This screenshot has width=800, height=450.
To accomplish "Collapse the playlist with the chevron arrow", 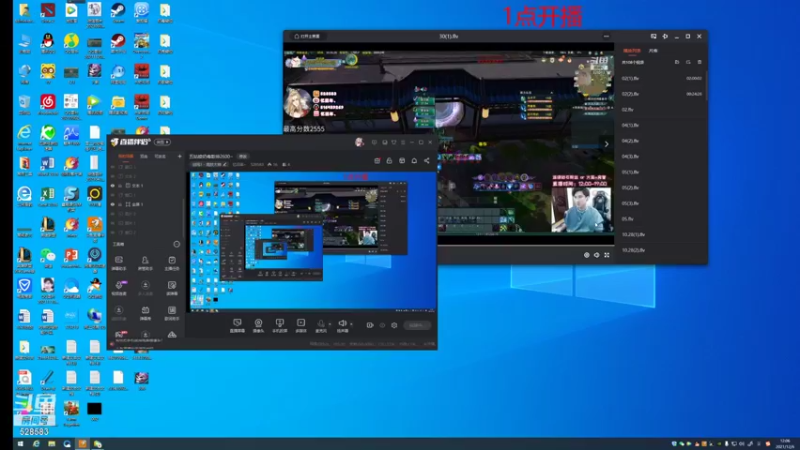I will tap(607, 144).
